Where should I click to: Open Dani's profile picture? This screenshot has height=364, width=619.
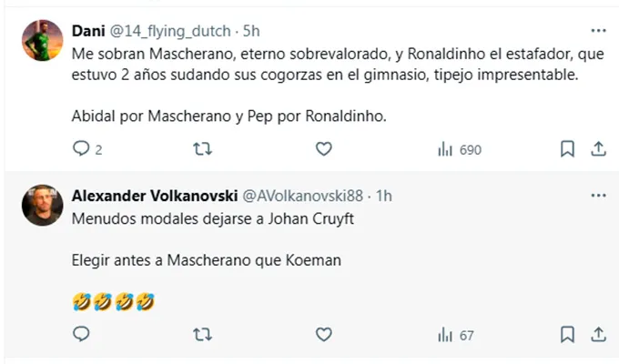(42, 43)
